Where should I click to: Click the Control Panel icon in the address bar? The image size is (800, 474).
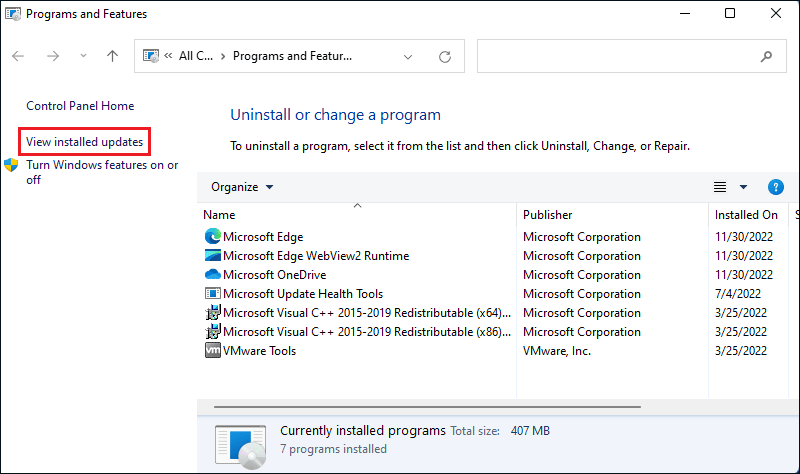coord(151,56)
